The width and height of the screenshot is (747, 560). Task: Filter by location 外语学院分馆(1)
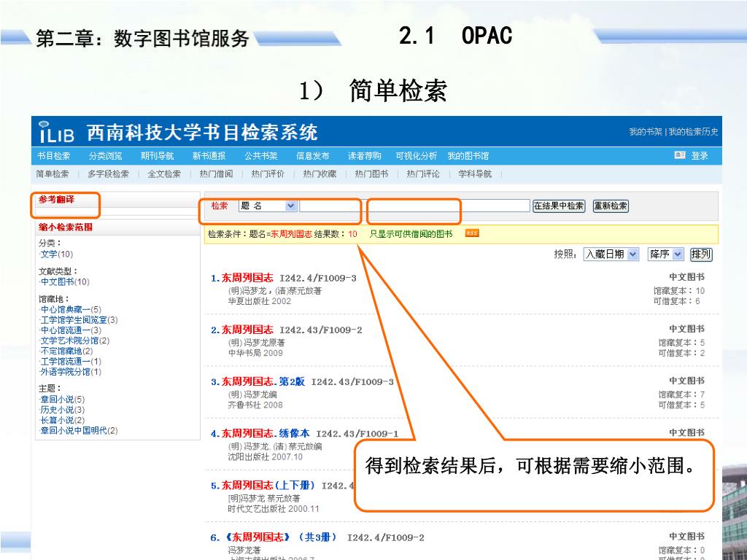point(71,372)
